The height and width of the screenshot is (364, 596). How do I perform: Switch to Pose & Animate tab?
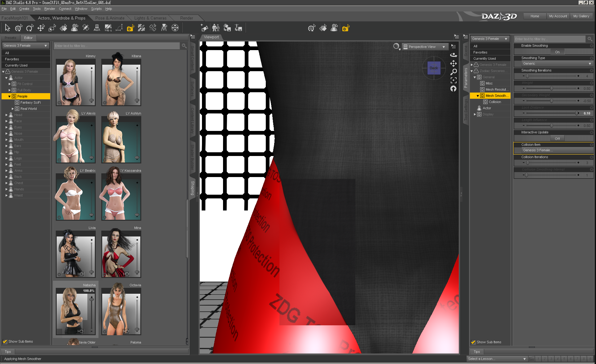[x=110, y=18]
